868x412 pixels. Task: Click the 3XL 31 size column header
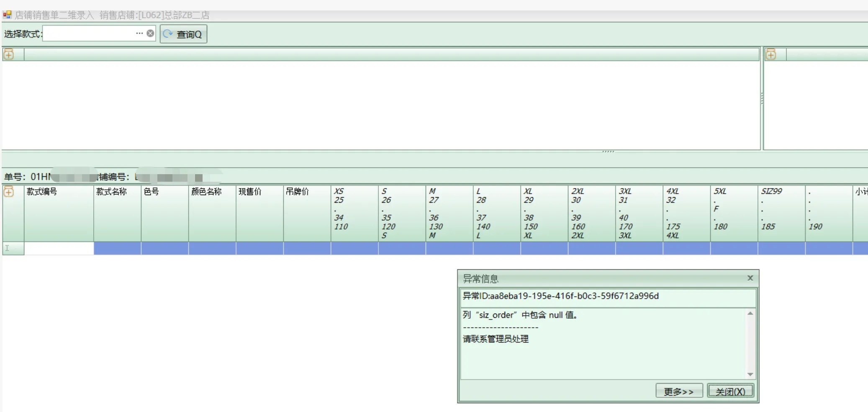click(639, 213)
